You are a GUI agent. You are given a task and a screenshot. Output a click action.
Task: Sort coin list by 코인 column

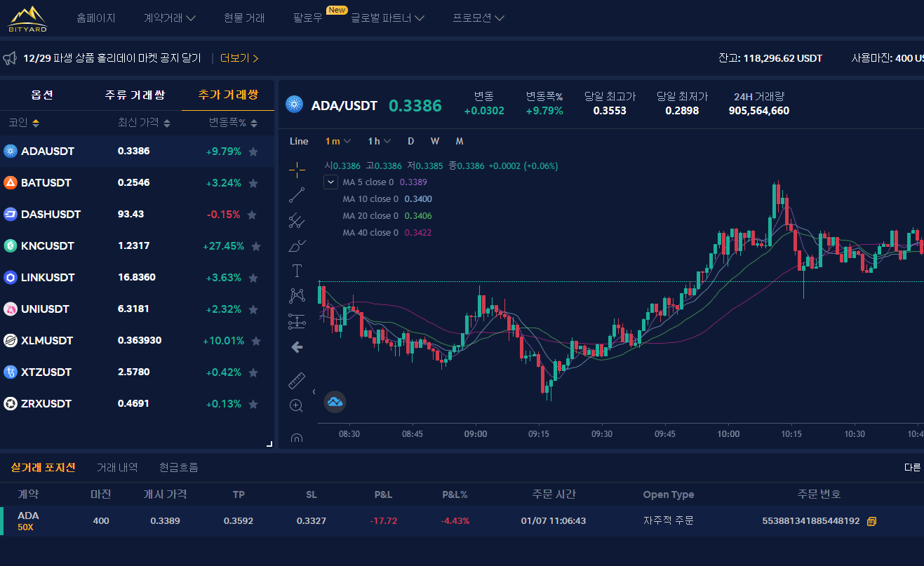pyautogui.click(x=24, y=123)
